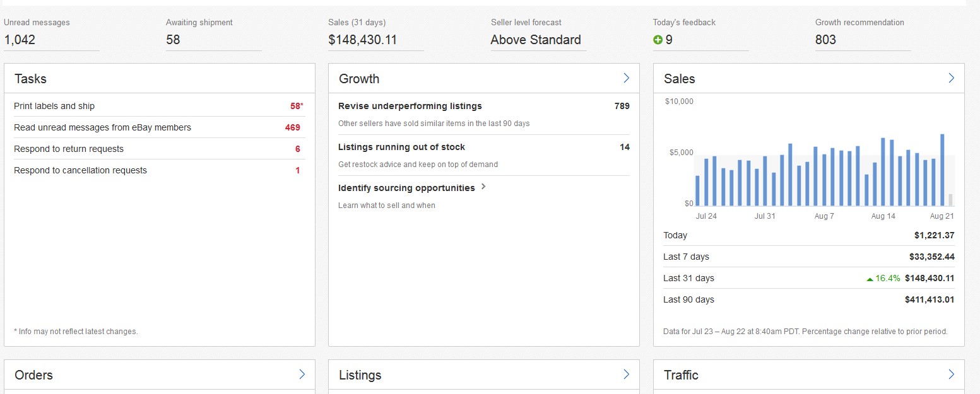This screenshot has width=980, height=394.
Task: Open Print labels and ship task
Action: pos(54,106)
